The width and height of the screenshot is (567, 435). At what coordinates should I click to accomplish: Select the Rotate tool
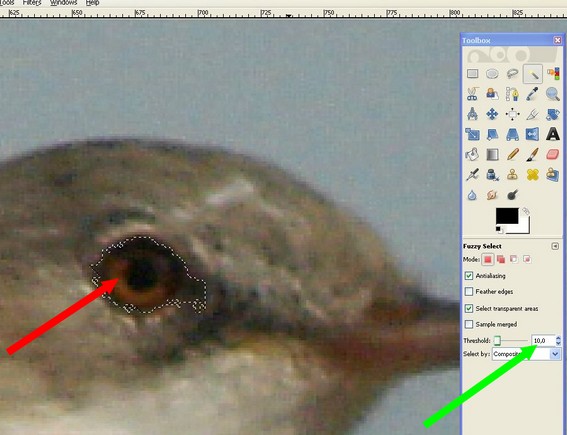tap(553, 114)
